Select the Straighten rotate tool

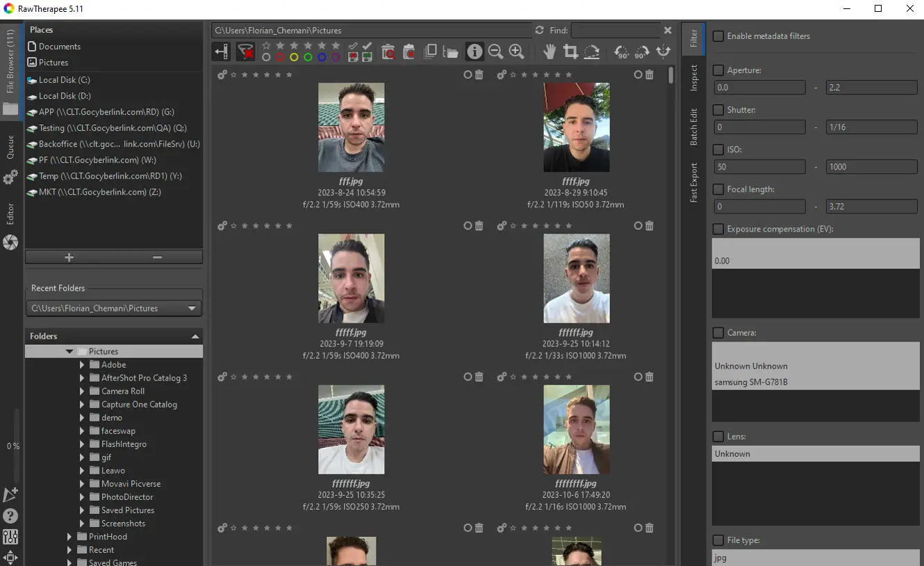pyautogui.click(x=592, y=51)
